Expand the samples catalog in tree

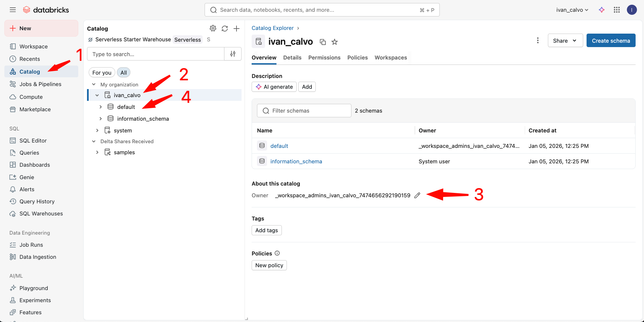(97, 152)
